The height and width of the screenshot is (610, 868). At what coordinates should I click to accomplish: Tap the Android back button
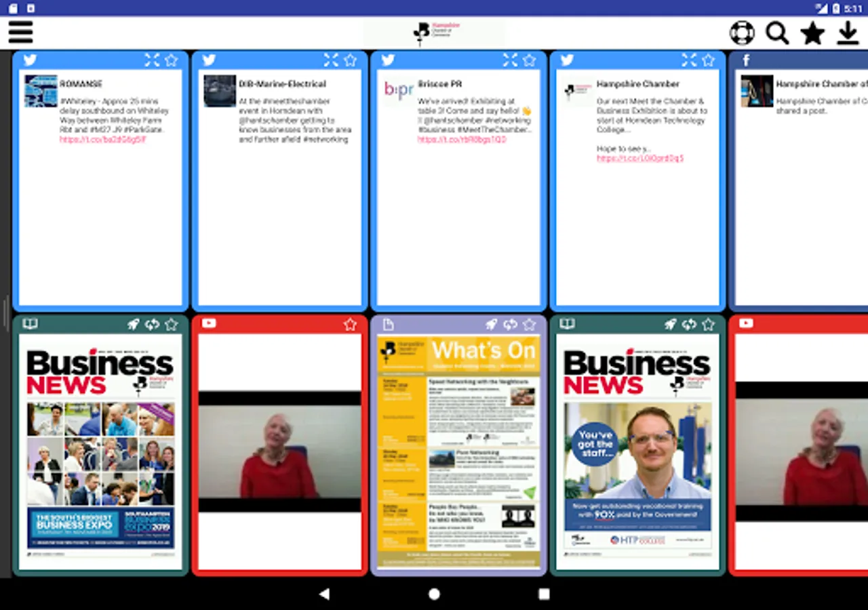[324, 594]
